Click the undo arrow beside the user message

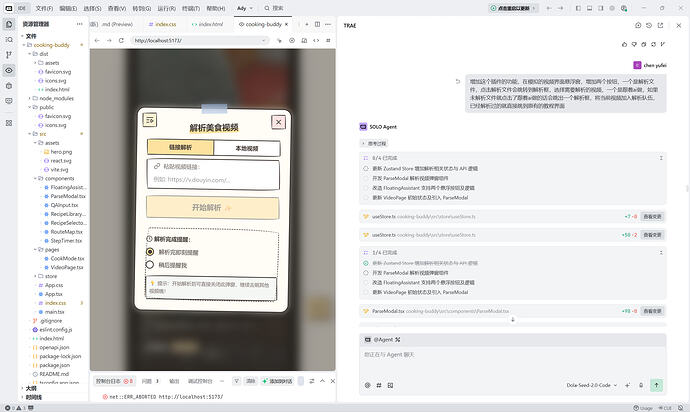[x=458, y=81]
